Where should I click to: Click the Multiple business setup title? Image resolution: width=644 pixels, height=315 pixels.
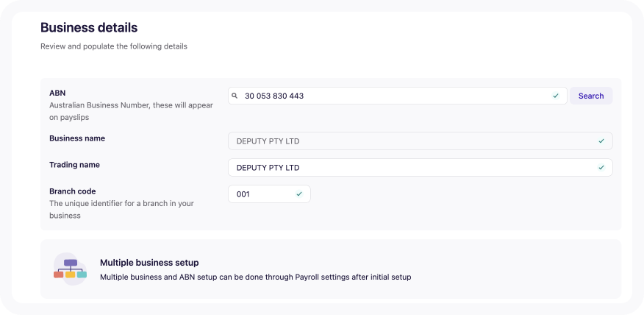click(x=149, y=262)
